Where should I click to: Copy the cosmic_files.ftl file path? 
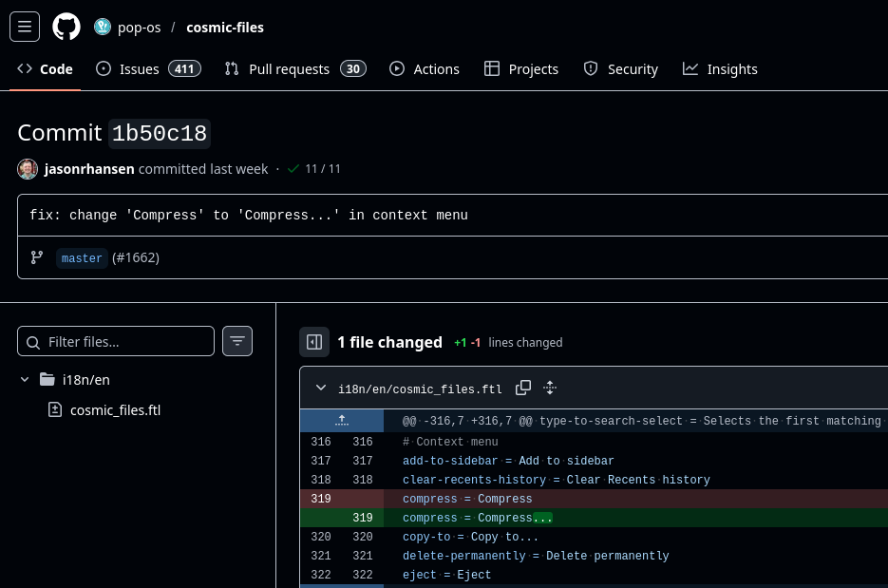point(523,388)
